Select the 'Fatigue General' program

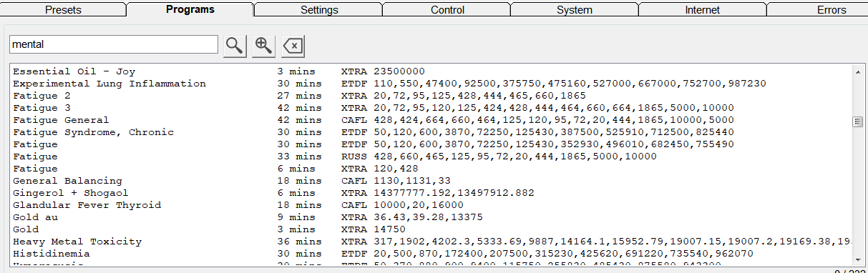coord(431,120)
